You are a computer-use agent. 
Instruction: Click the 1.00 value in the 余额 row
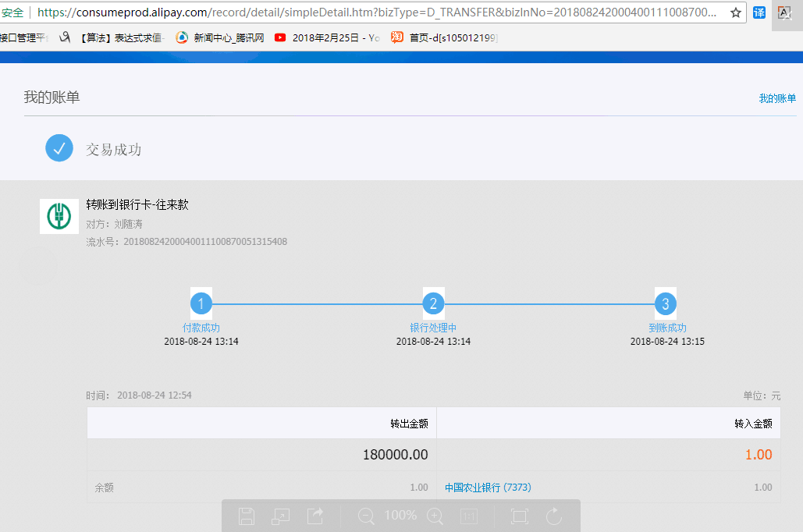[419, 488]
